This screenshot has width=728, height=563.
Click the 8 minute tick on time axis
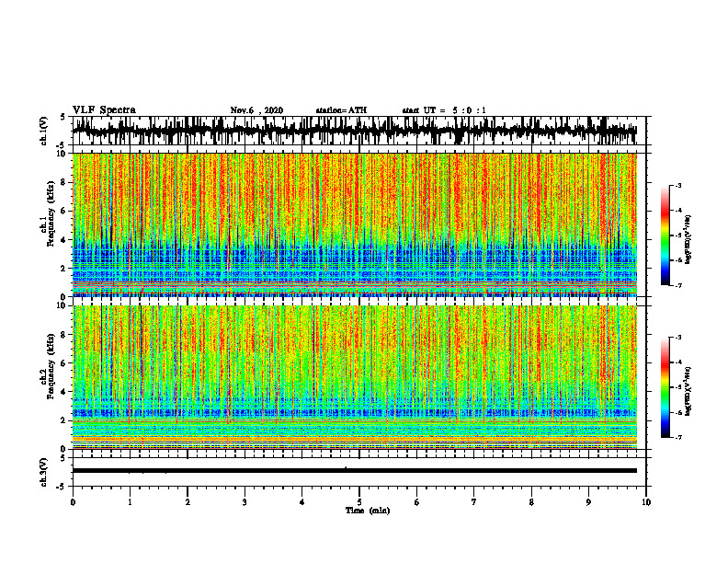531,502
